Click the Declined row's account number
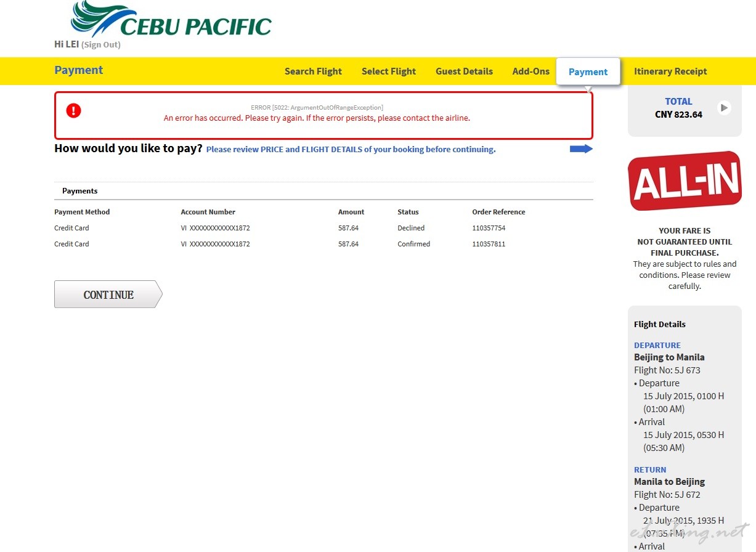This screenshot has height=552, width=756. pos(215,228)
